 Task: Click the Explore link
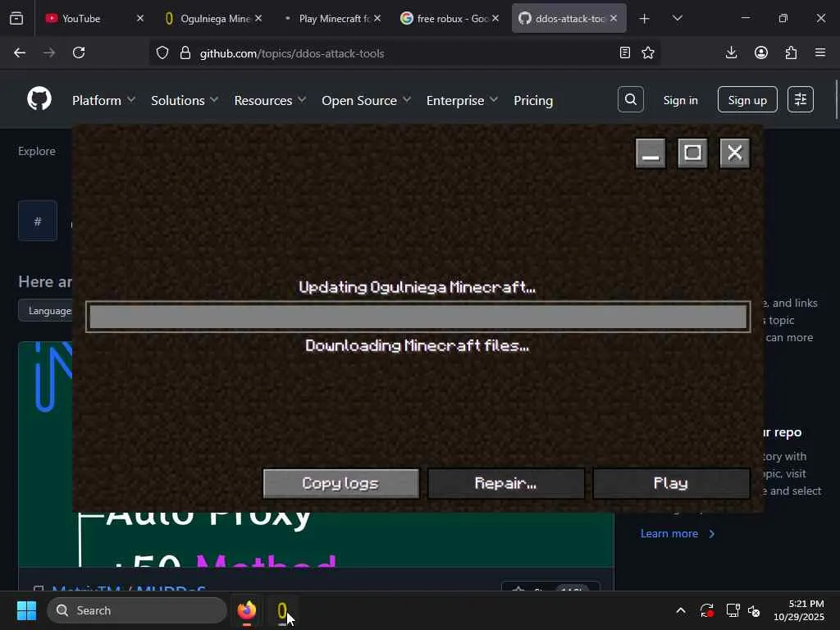[x=36, y=151]
